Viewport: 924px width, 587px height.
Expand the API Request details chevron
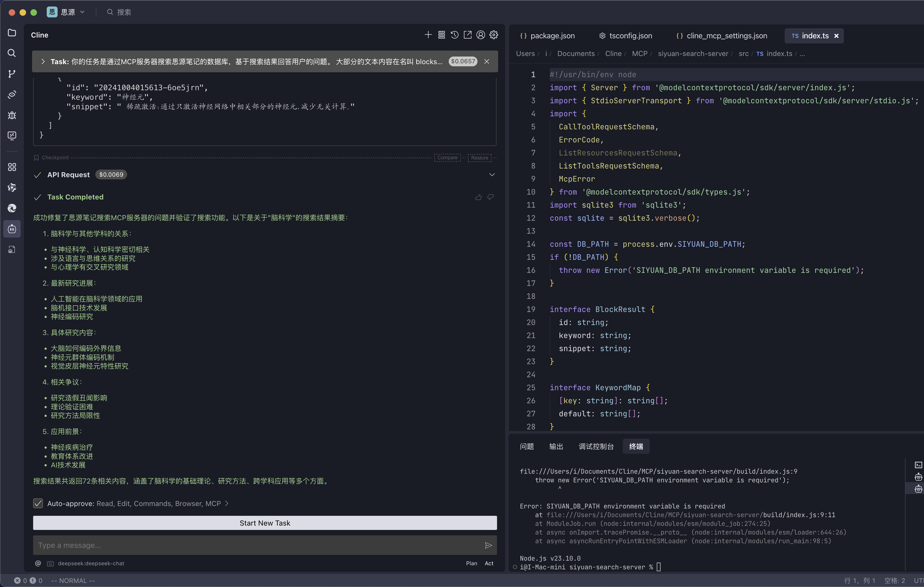[x=492, y=175]
